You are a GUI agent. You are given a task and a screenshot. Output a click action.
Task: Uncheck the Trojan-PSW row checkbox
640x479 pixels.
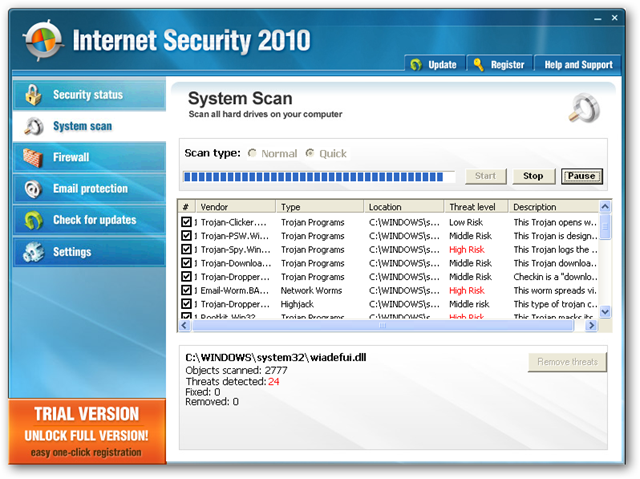click(186, 235)
